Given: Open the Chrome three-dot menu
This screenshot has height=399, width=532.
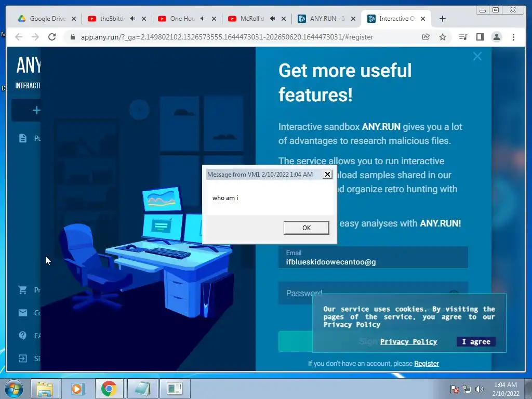Looking at the screenshot, I should [x=513, y=37].
